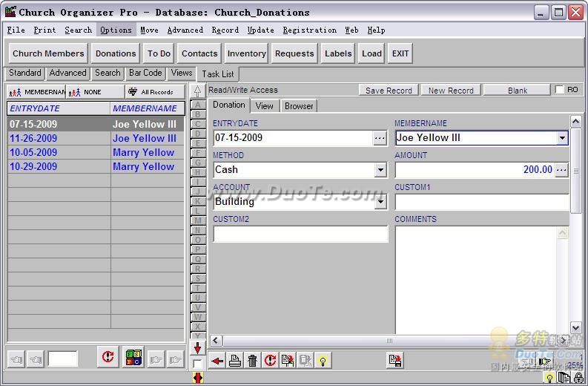Toggle the checkbox beneath the red down arrow
The height and width of the screenshot is (386, 588).
pos(197,364)
